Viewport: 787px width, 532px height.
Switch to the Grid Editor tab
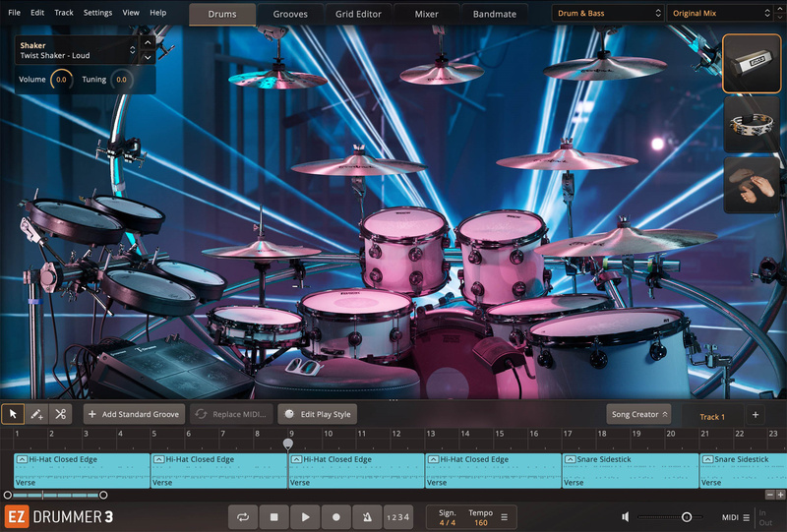click(x=358, y=14)
